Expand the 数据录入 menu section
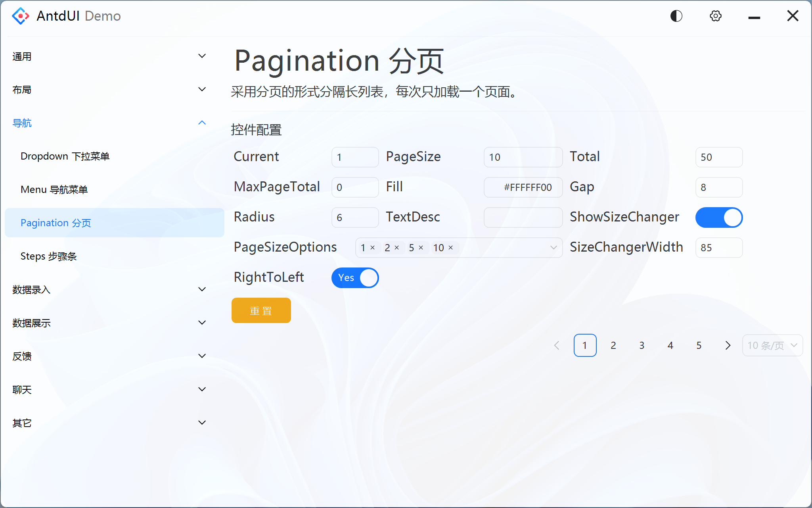812x508 pixels. click(x=202, y=290)
